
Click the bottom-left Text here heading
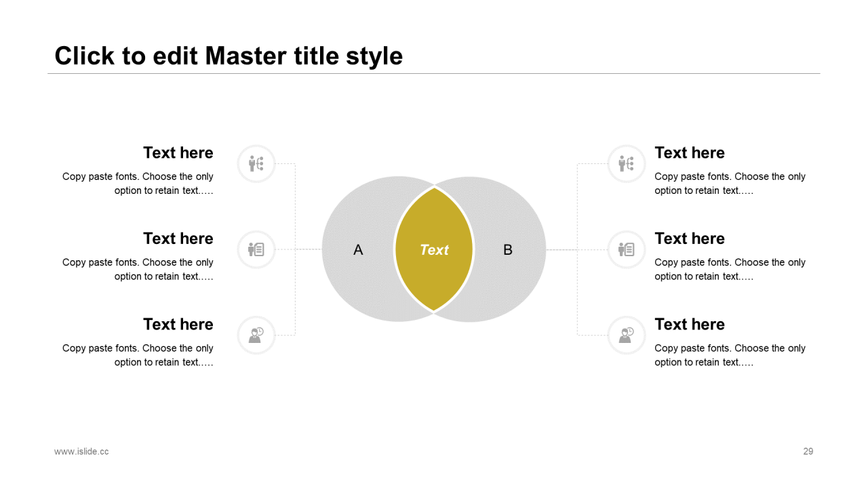pos(178,324)
